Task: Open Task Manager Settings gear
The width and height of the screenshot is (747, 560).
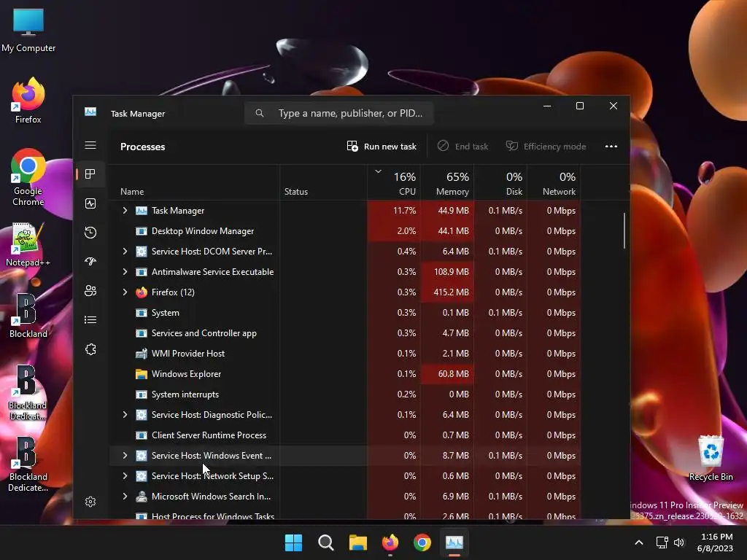Action: click(x=90, y=502)
